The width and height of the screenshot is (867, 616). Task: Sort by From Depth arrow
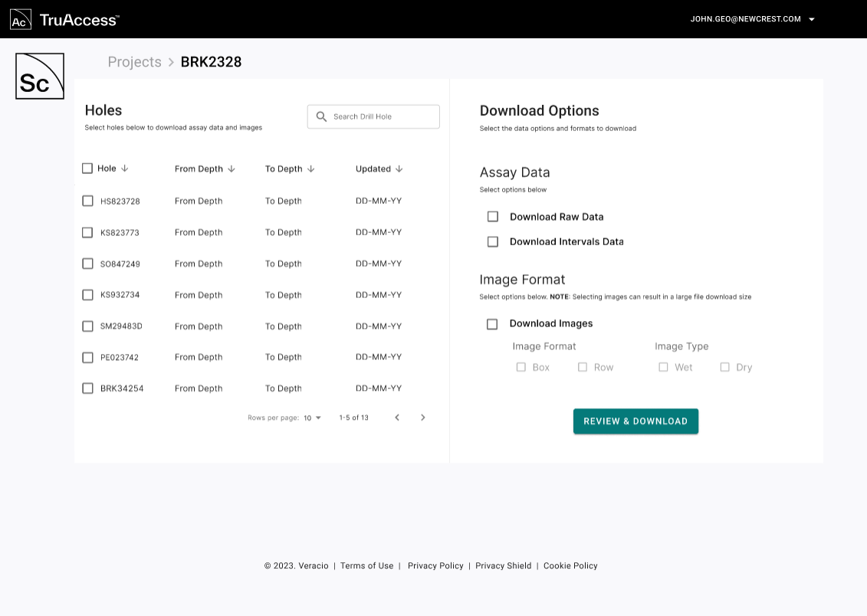point(232,169)
